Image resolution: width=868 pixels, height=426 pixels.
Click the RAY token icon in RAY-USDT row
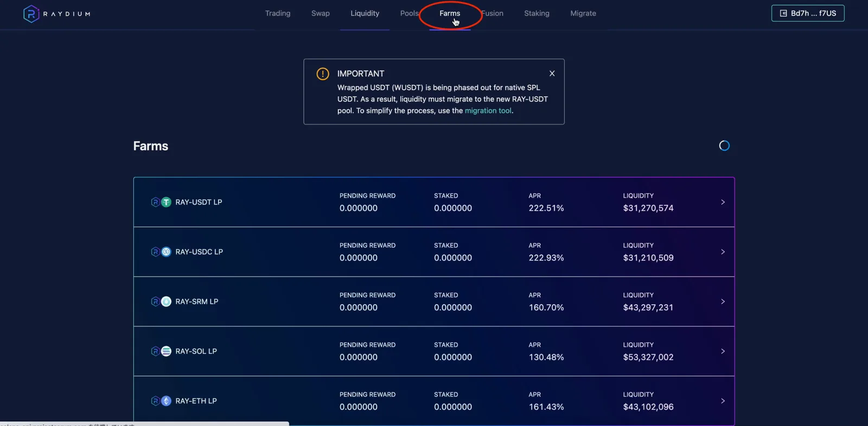155,202
